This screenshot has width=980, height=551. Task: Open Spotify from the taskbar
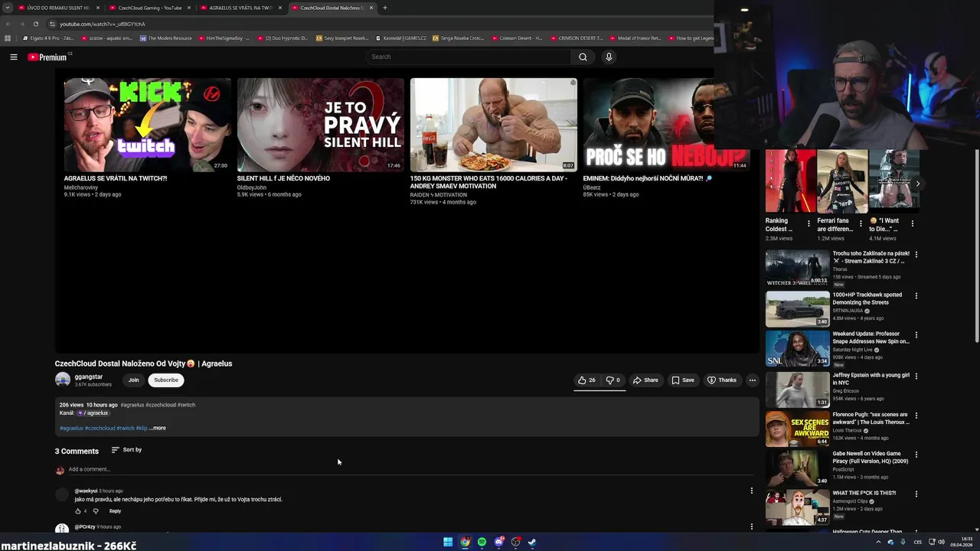coord(482,542)
